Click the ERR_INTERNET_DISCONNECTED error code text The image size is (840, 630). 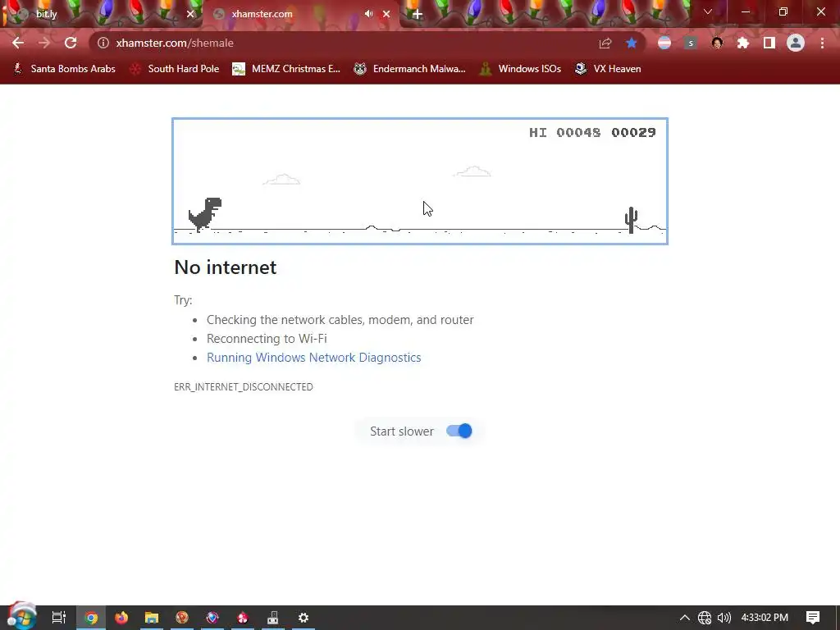pyautogui.click(x=243, y=387)
